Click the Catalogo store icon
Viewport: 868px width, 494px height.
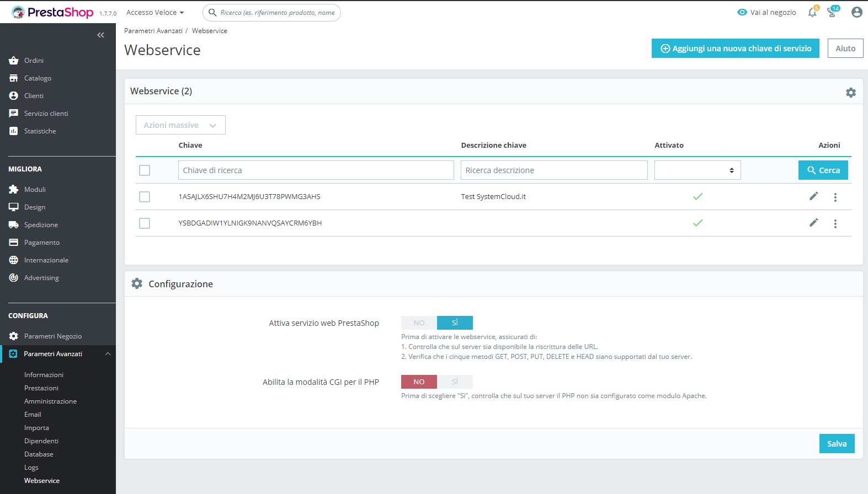click(14, 78)
